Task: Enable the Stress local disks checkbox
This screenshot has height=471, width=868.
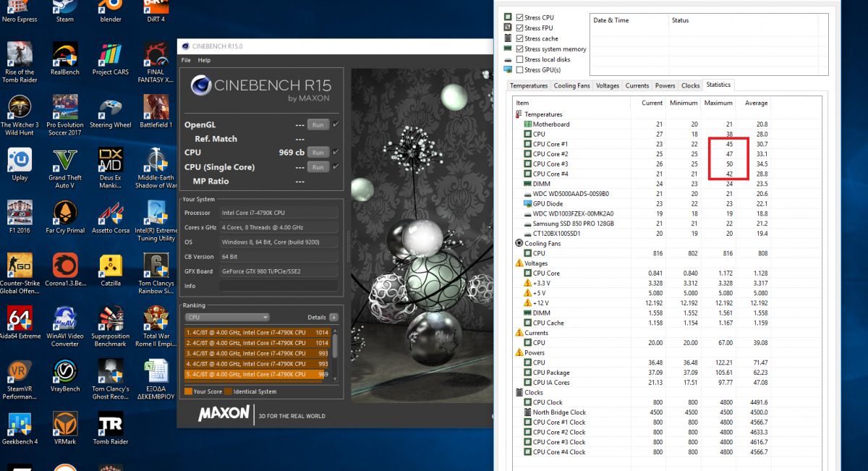Action: pyautogui.click(x=520, y=59)
